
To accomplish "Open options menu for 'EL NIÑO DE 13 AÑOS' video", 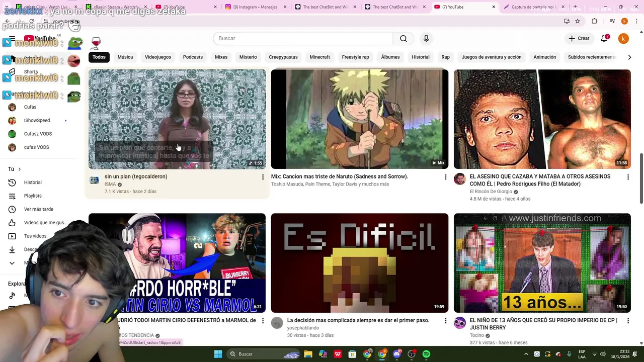I will tap(628, 321).
